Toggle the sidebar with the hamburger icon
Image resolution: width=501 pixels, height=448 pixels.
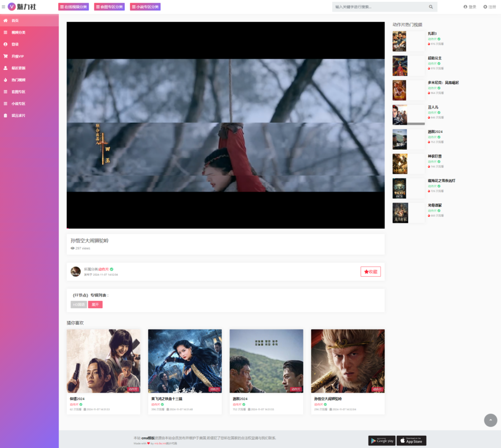[x=3, y=7]
